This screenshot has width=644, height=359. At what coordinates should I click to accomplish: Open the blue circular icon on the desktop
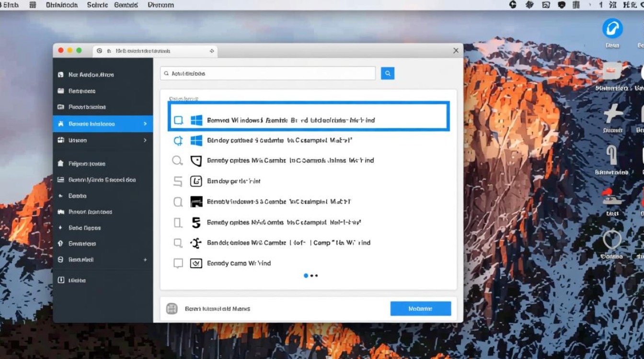coord(612,29)
